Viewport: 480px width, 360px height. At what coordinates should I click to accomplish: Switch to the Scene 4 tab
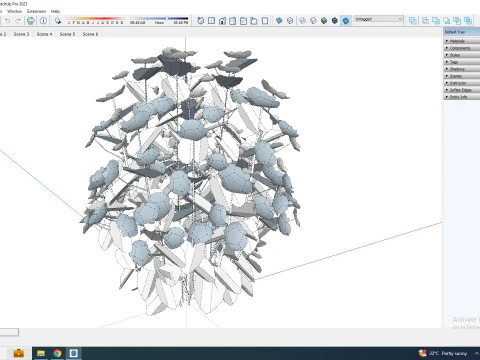click(x=44, y=34)
